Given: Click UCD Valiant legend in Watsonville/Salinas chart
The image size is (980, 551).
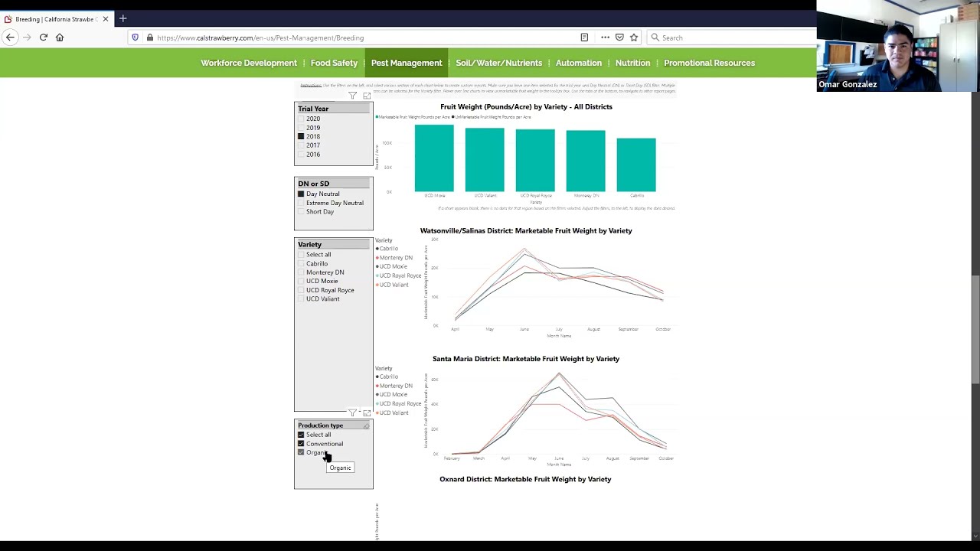Looking at the screenshot, I should tap(392, 285).
